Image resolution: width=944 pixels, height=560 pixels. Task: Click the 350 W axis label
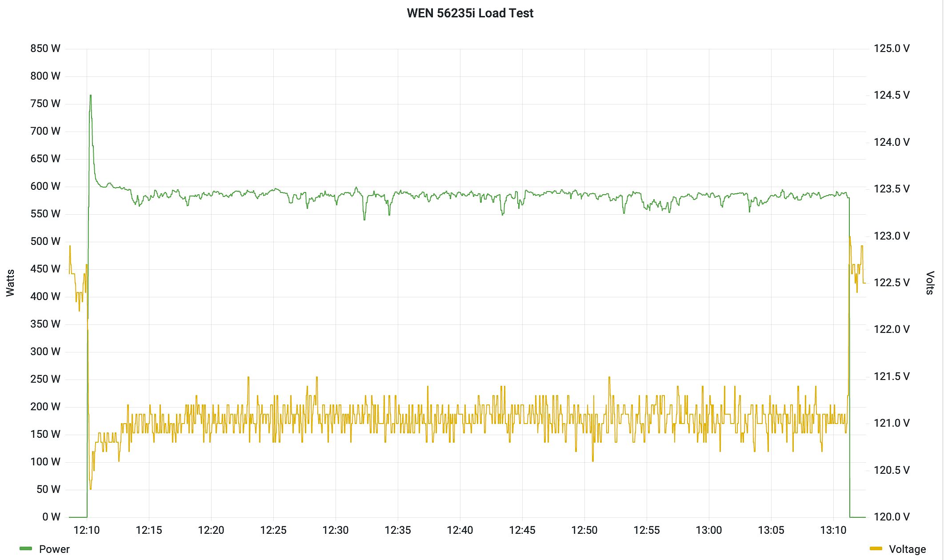[45, 324]
